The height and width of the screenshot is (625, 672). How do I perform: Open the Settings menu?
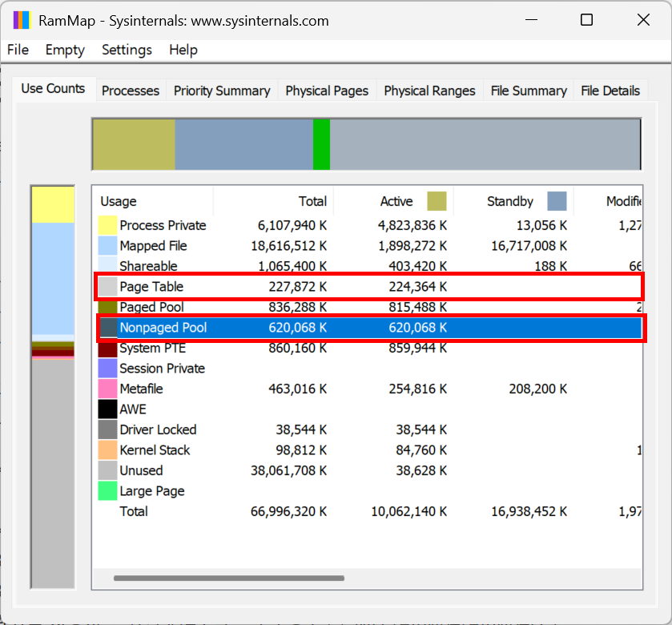(127, 50)
